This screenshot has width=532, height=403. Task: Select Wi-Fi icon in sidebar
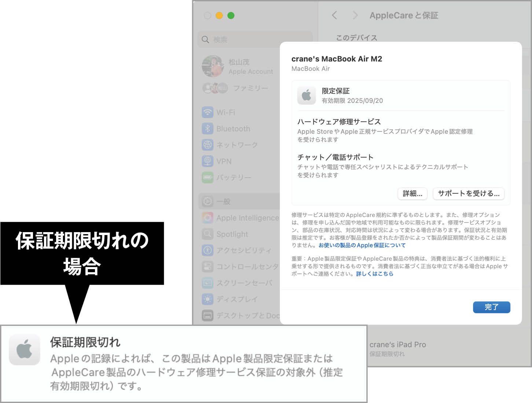pos(208,112)
